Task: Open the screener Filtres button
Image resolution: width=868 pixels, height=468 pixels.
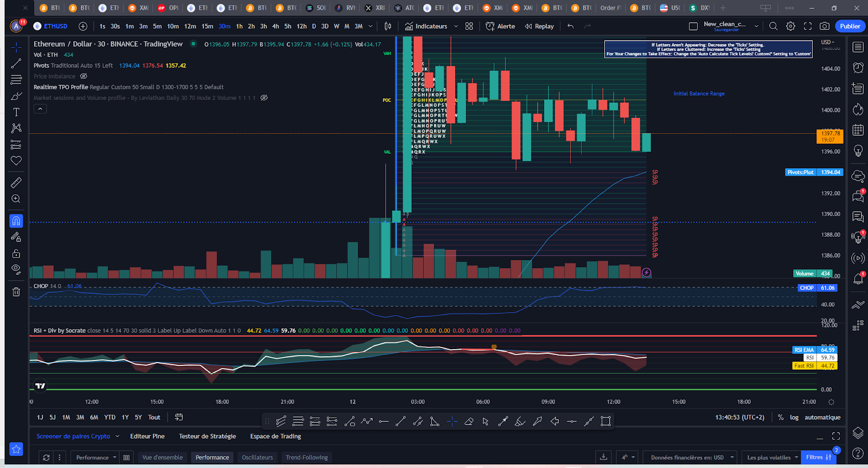Action: point(818,457)
